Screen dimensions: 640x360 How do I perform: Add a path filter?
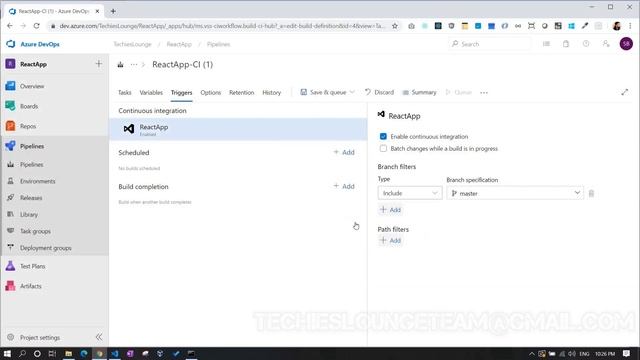(391, 240)
